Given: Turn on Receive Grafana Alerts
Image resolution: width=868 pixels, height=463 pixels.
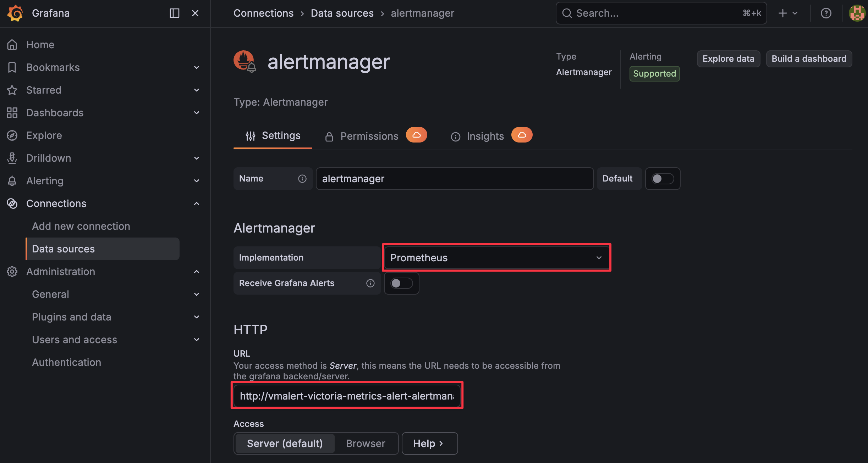Looking at the screenshot, I should [401, 283].
